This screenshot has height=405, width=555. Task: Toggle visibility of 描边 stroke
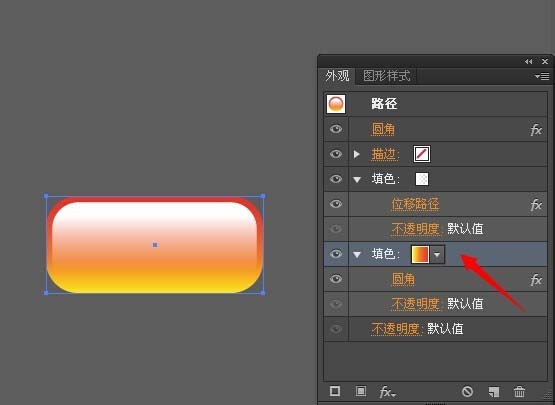pyautogui.click(x=336, y=154)
